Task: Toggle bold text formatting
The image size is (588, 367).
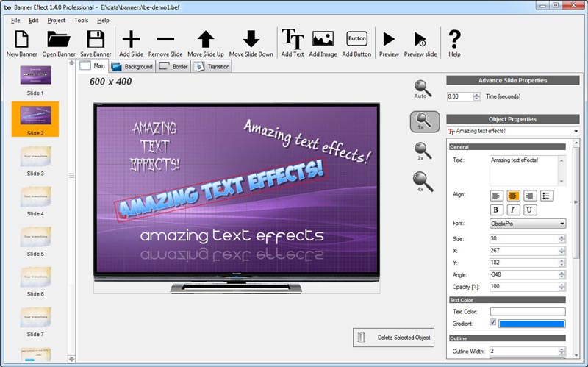Action: tap(497, 210)
